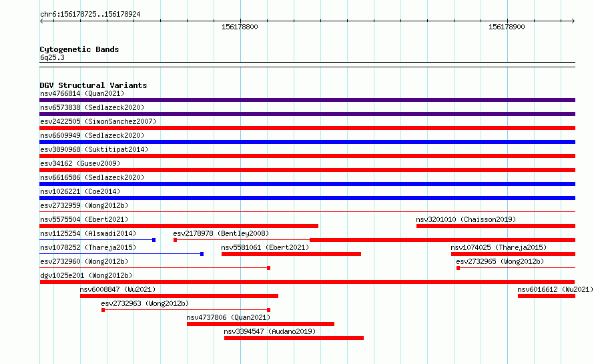Open esv2732965 (Wong2012b) label
Viewport: 594px width, 364px height.
[x=500, y=261]
